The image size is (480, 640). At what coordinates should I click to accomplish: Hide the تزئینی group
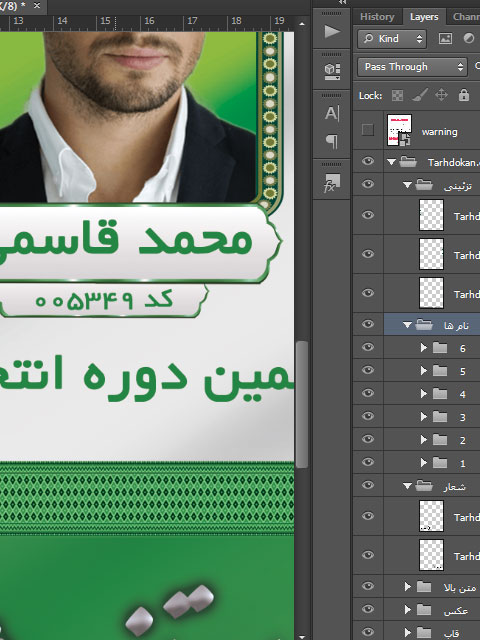coord(368,184)
